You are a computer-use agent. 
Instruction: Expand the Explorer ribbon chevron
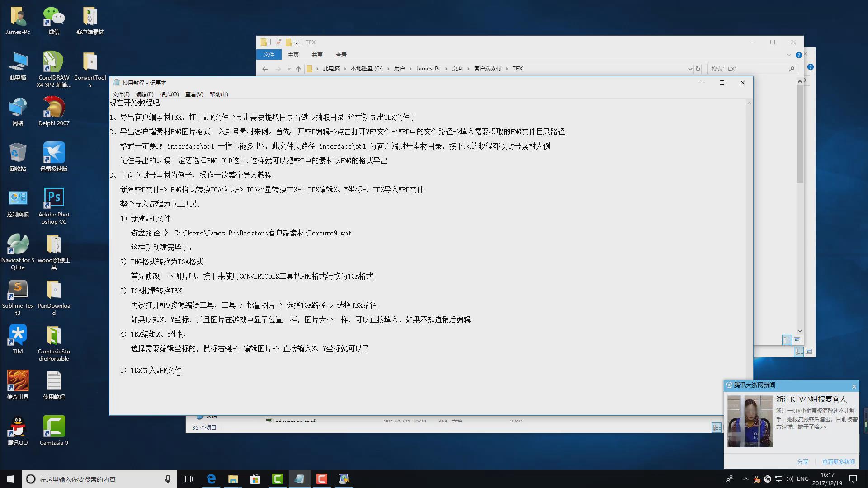(x=788, y=55)
